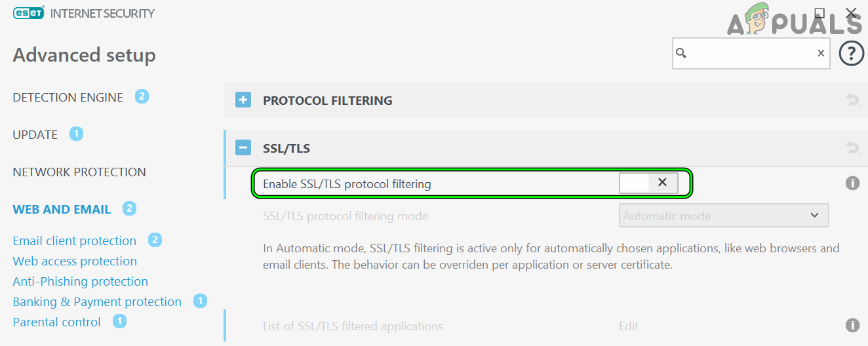Click the ESET logo

pos(29,13)
